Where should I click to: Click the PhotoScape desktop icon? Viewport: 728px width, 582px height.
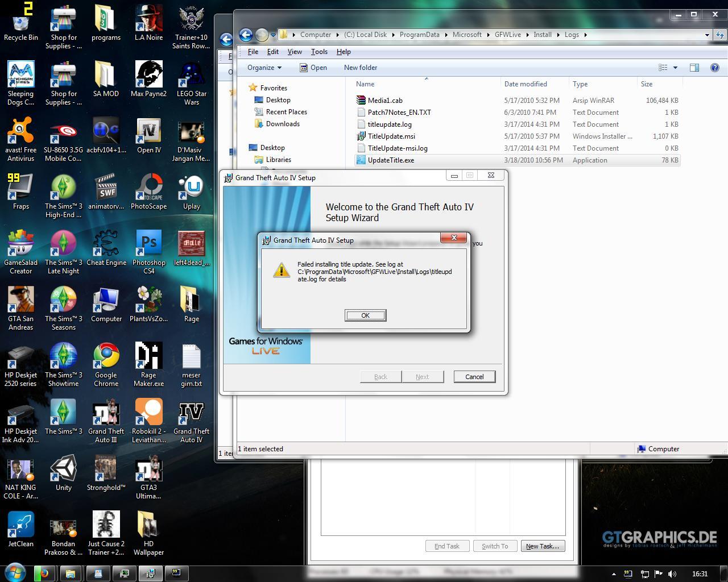pos(148,192)
